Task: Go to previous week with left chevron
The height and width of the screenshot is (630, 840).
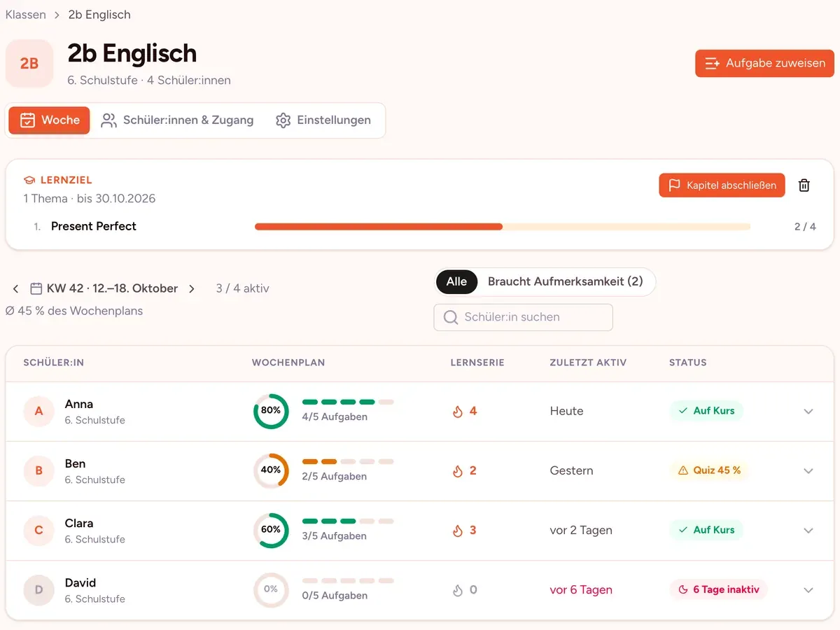Action: pos(16,288)
